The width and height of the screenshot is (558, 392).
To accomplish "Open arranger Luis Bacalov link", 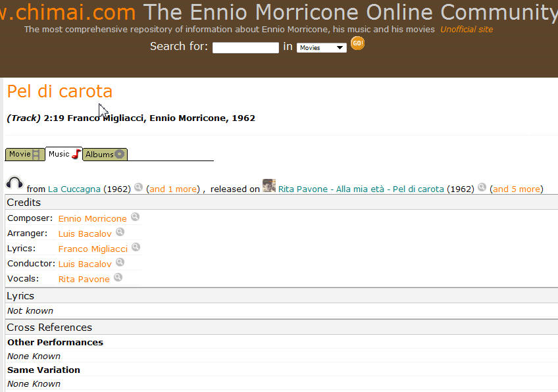I will 85,233.
